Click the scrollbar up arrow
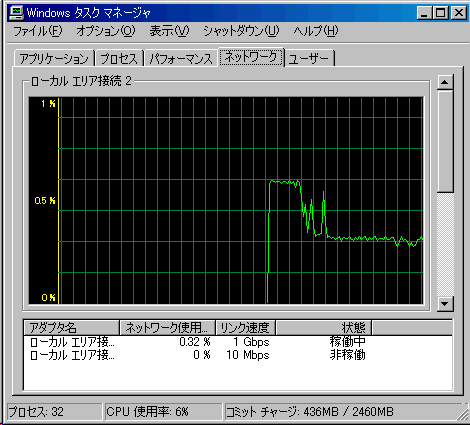The width and height of the screenshot is (470, 425). [445, 82]
